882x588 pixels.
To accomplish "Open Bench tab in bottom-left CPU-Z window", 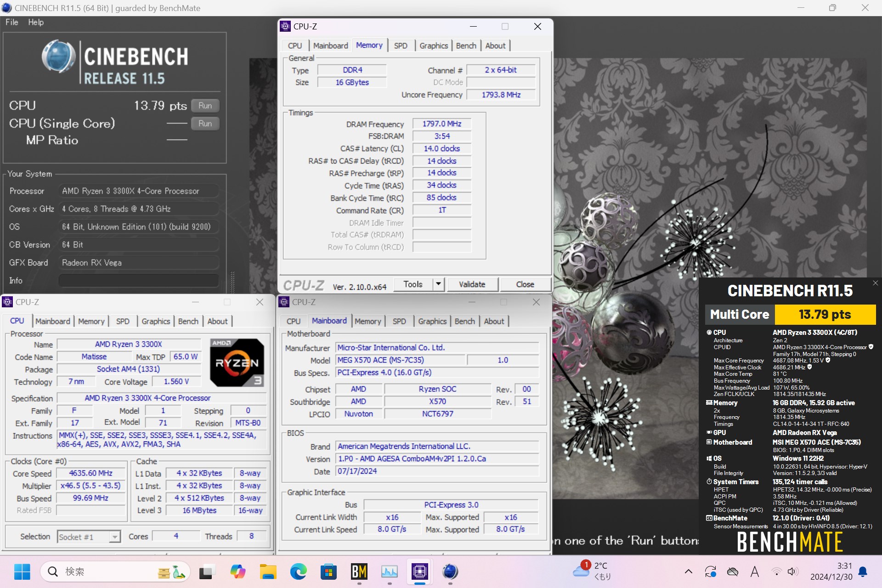I will pyautogui.click(x=188, y=321).
